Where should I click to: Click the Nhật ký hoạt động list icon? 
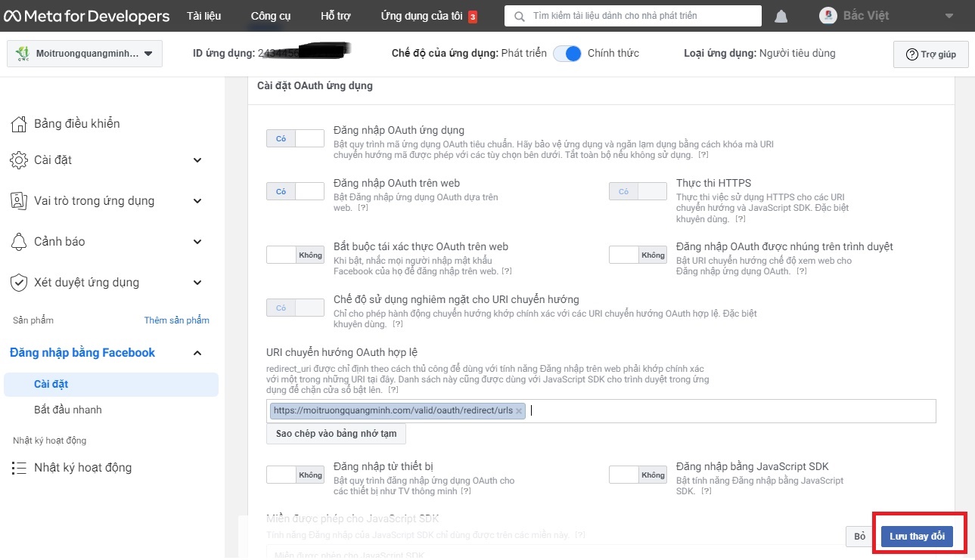(19, 468)
